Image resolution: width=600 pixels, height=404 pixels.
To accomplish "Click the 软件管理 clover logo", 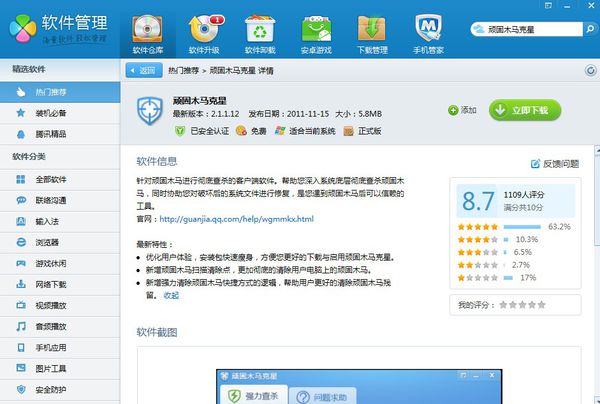I will point(23,28).
